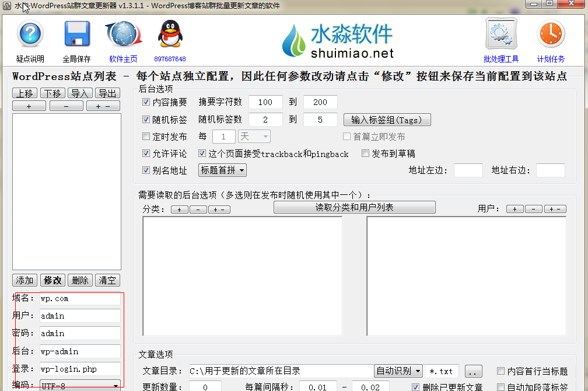Click the 用户 '+ -' button
Image resolution: width=588 pixels, height=391 pixels.
[x=555, y=209]
